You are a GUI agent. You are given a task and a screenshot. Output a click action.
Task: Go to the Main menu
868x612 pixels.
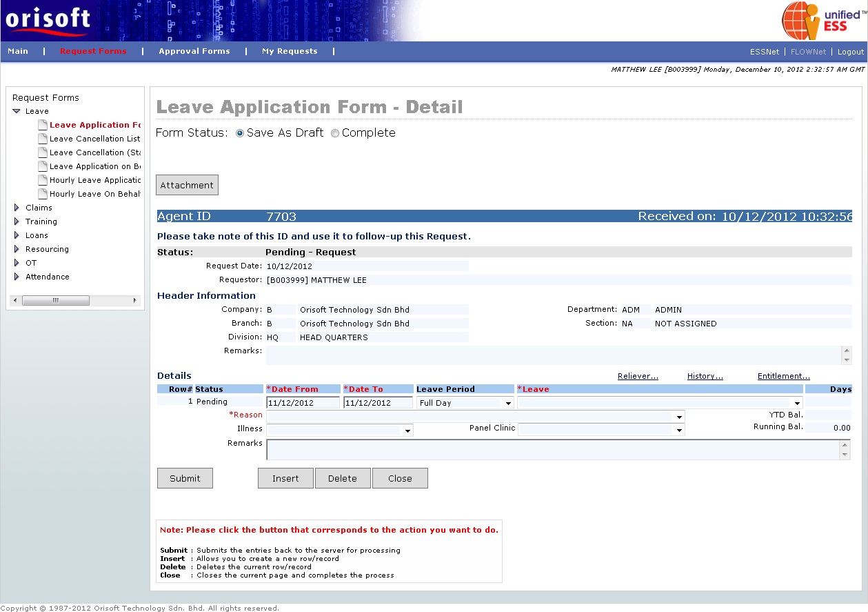18,51
